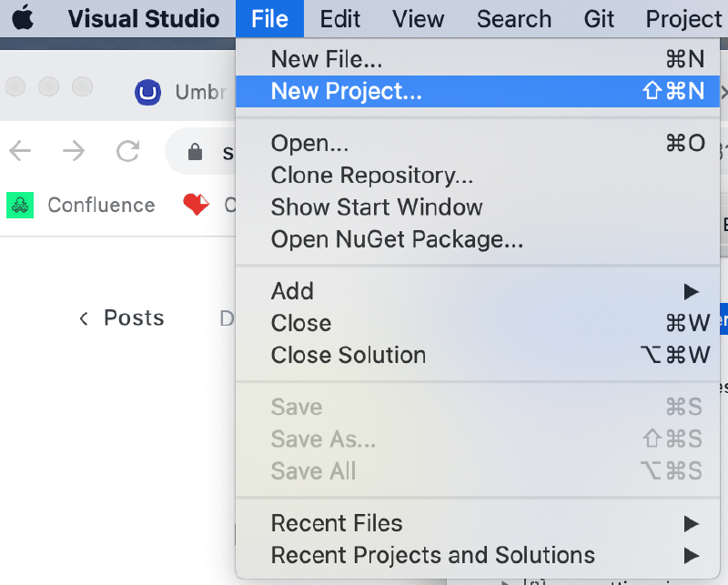Select New Project… menu entry
Screen dimensions: 728x585
pos(478,92)
